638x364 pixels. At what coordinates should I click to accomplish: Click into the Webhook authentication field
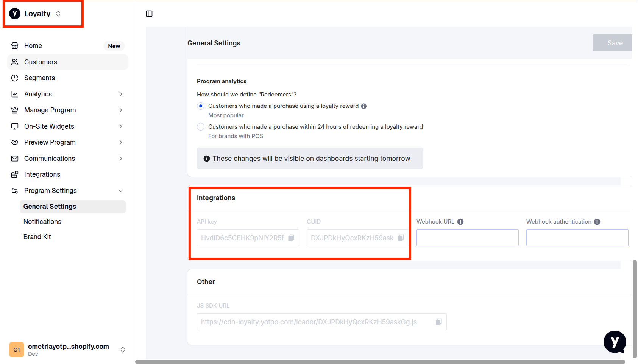[577, 238]
